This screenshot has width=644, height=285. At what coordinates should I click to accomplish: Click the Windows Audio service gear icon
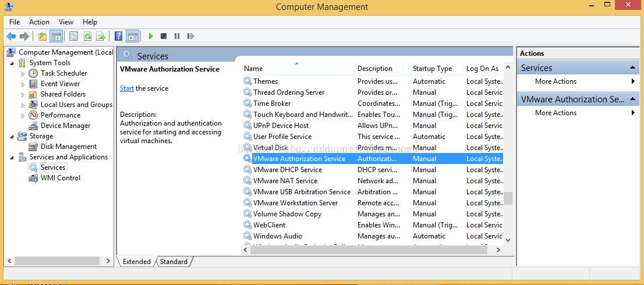247,236
